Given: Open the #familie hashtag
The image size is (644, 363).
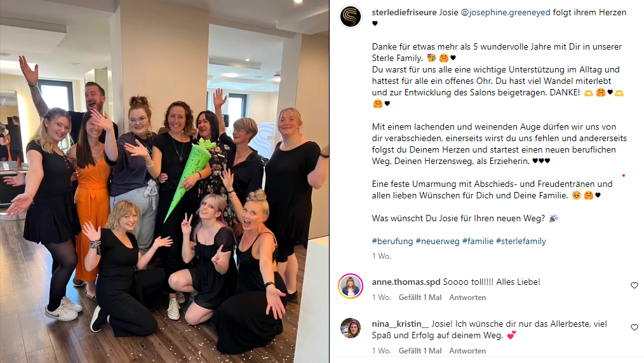Looking at the screenshot, I should [x=478, y=242].
